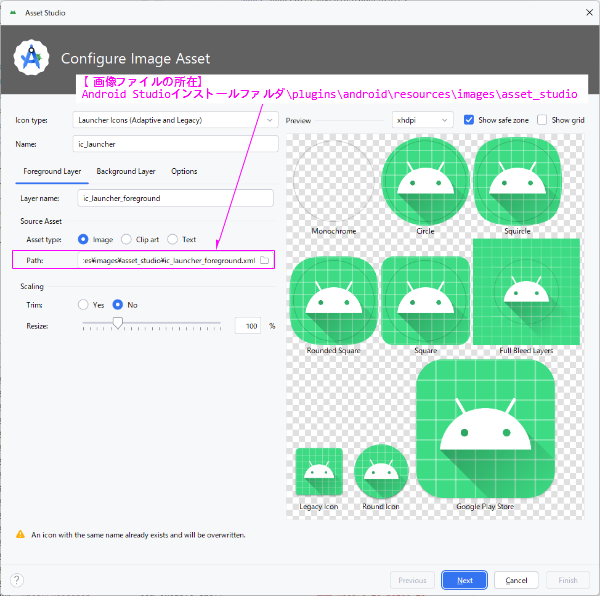Click the Android Studio logo in header
Viewport: 600px width, 596px height.
31,58
